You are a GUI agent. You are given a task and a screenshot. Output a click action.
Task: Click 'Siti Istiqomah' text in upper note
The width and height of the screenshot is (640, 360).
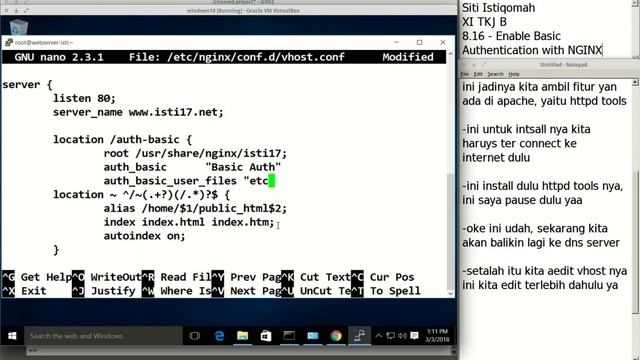[x=498, y=8]
